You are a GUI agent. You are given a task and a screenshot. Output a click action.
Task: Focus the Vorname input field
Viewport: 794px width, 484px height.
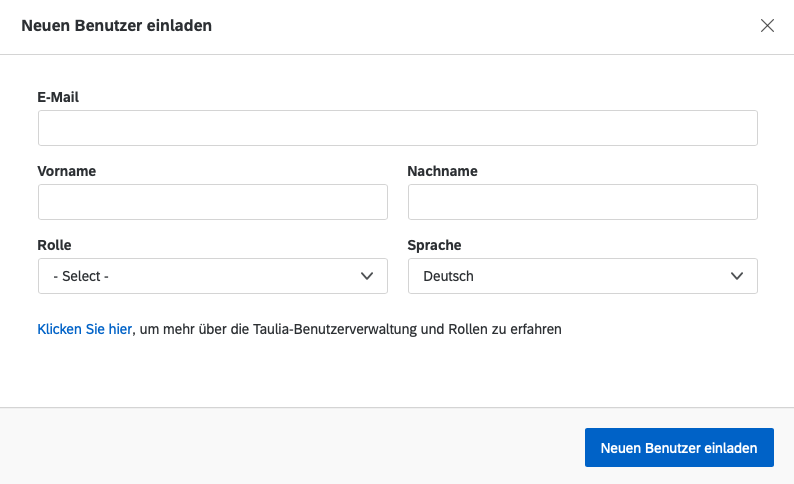213,202
